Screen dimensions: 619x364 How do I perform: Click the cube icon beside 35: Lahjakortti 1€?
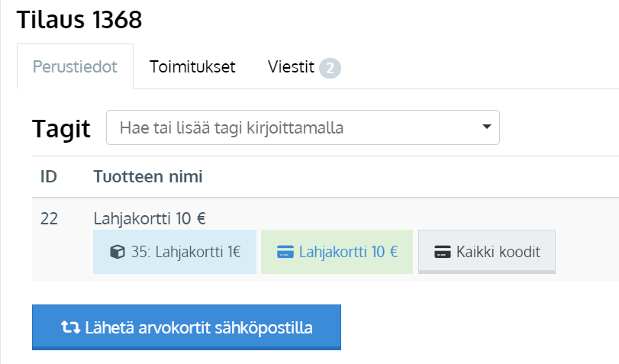(x=118, y=252)
